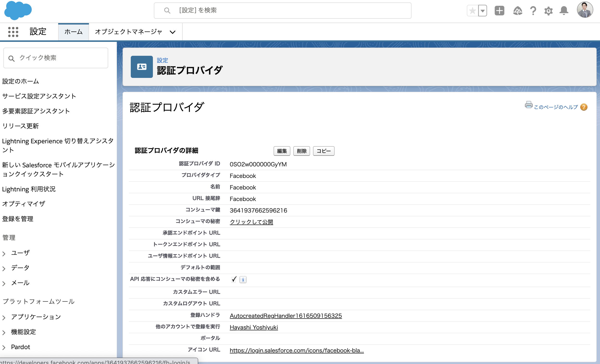Open Lightning 利用状況 in sidebar
600x364 pixels.
click(x=29, y=189)
